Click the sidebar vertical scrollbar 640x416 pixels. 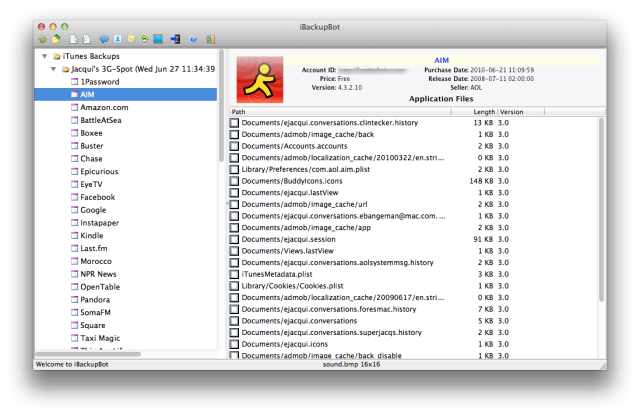pos(221,105)
